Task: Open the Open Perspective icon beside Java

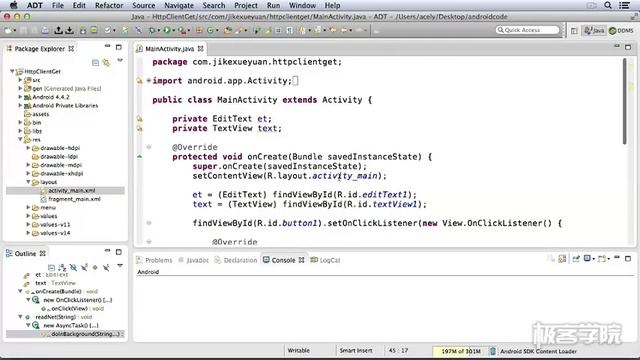Action: 574,31
